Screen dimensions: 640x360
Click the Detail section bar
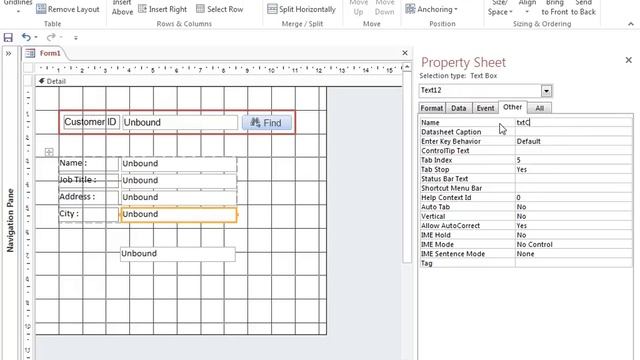click(218, 81)
